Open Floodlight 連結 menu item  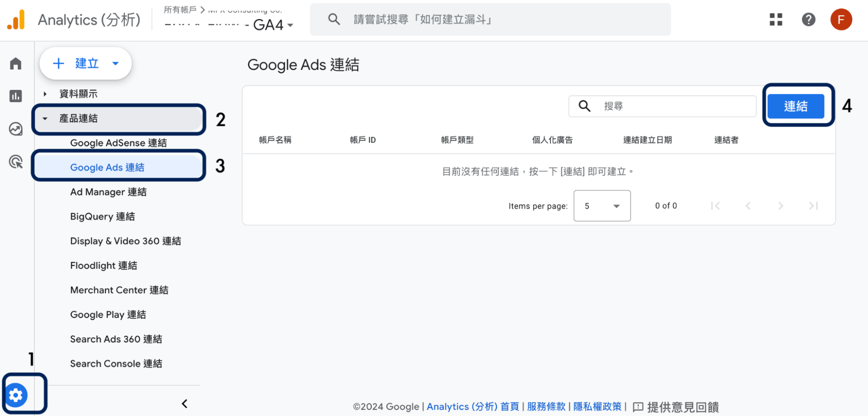[103, 266]
